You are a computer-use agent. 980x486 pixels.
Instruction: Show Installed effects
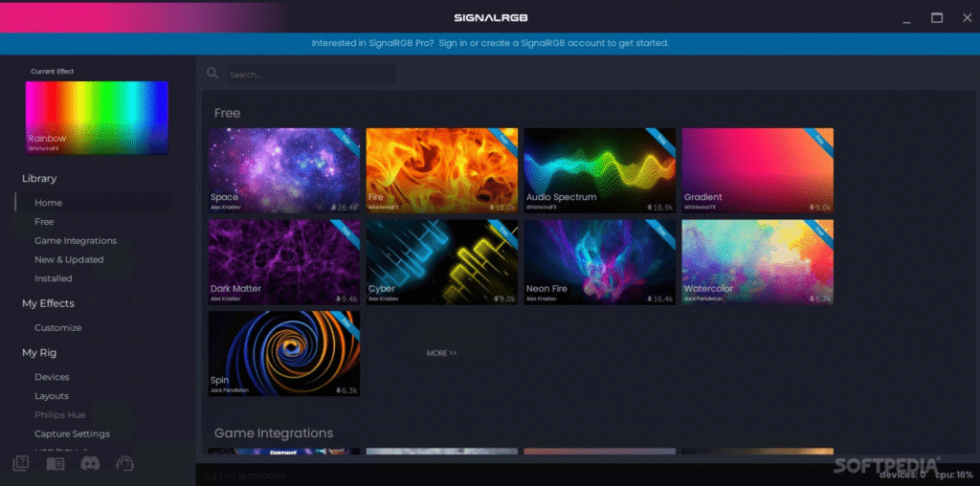point(54,278)
